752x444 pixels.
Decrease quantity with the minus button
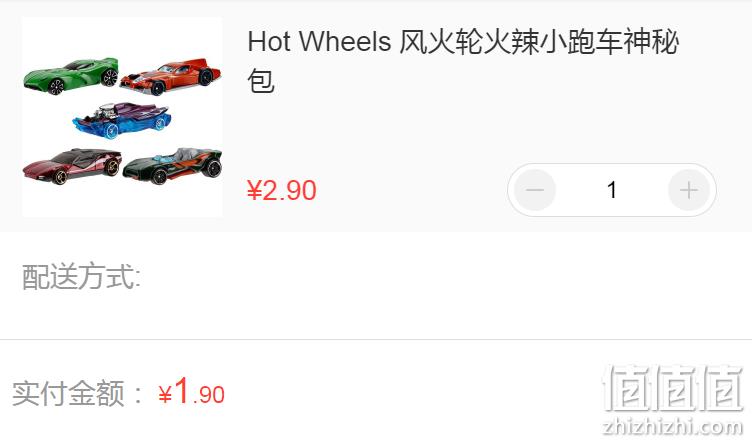(x=535, y=190)
